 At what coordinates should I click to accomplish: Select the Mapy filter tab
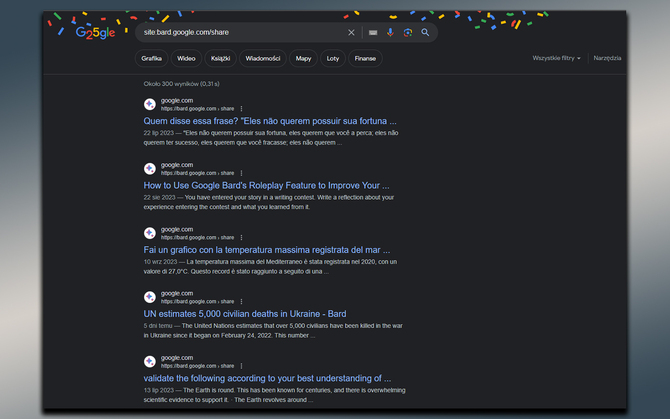(303, 59)
